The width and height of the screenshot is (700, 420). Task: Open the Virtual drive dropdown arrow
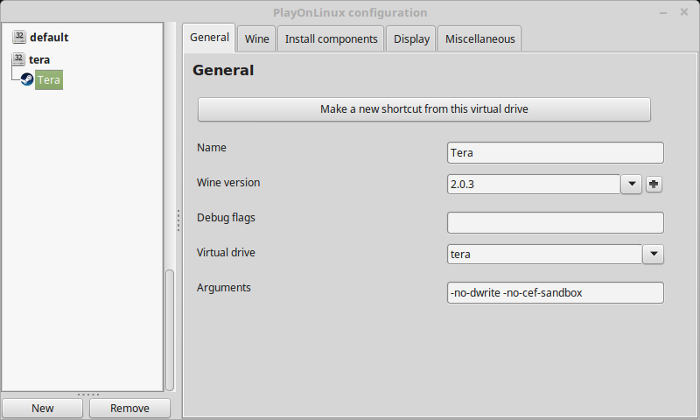click(x=654, y=254)
